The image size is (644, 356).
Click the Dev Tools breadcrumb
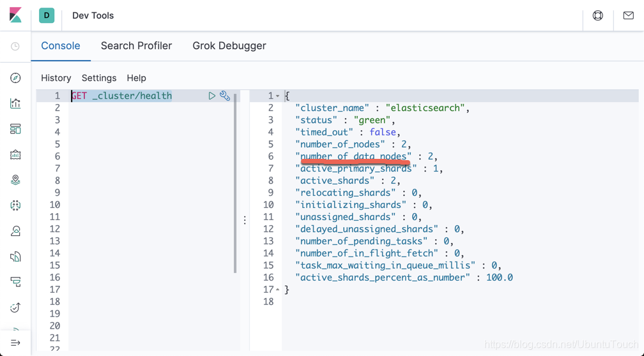click(x=93, y=15)
